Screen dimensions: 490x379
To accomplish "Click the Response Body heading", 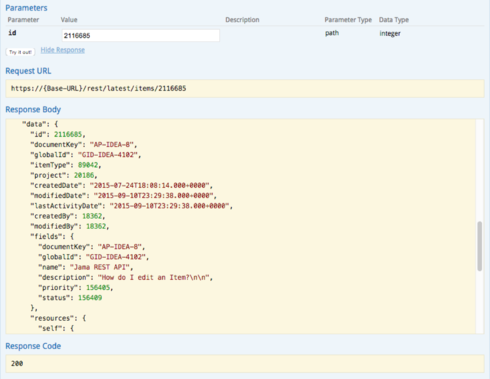I will [33, 110].
